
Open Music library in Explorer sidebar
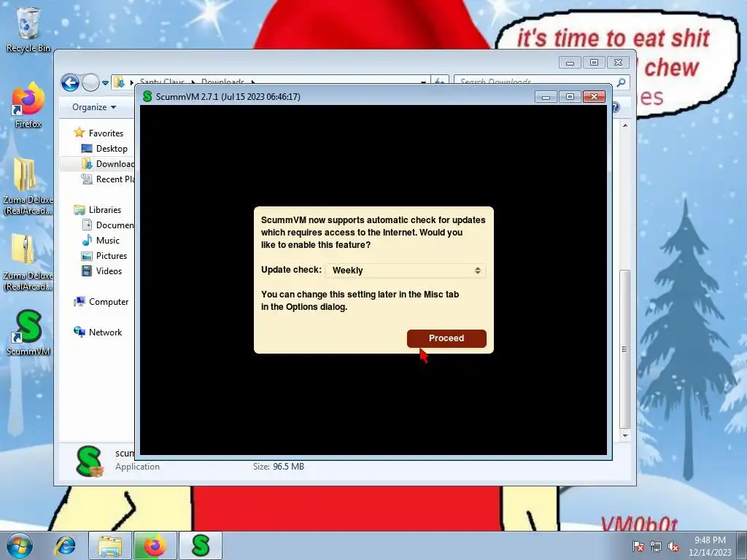pos(101,241)
